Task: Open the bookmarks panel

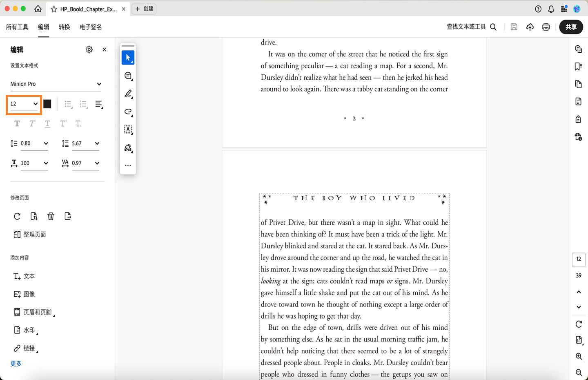Action: click(x=578, y=66)
